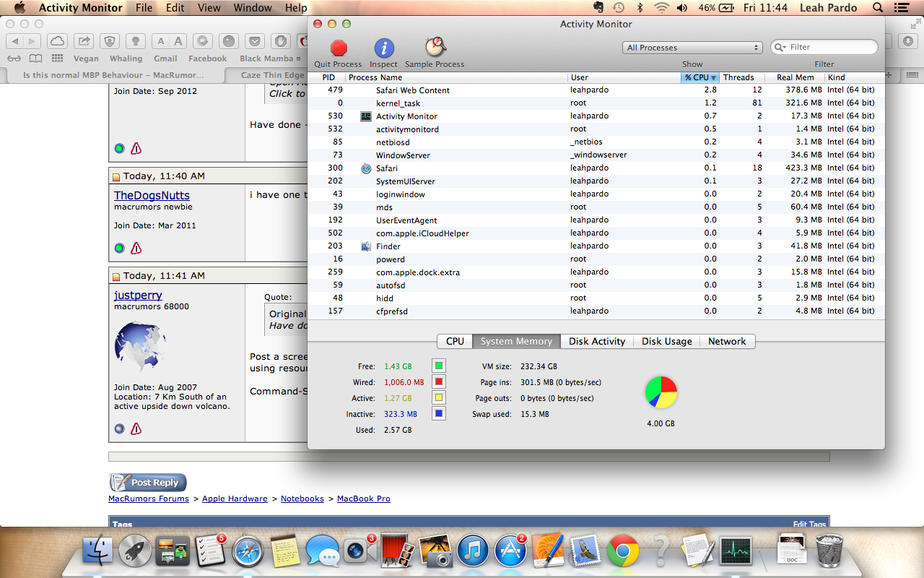Select the WindowServer process row
This screenshot has height=578, width=924.
coord(596,155)
